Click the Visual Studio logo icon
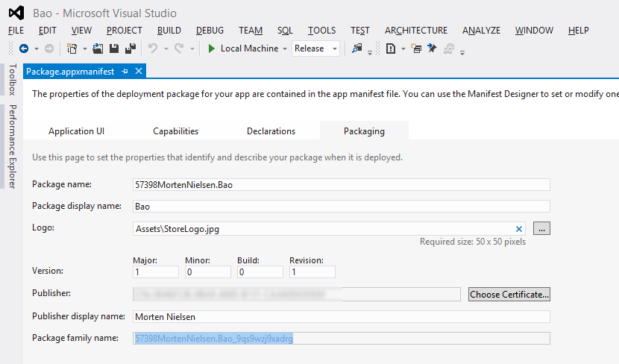This screenshot has height=364, width=619. pos(16,13)
